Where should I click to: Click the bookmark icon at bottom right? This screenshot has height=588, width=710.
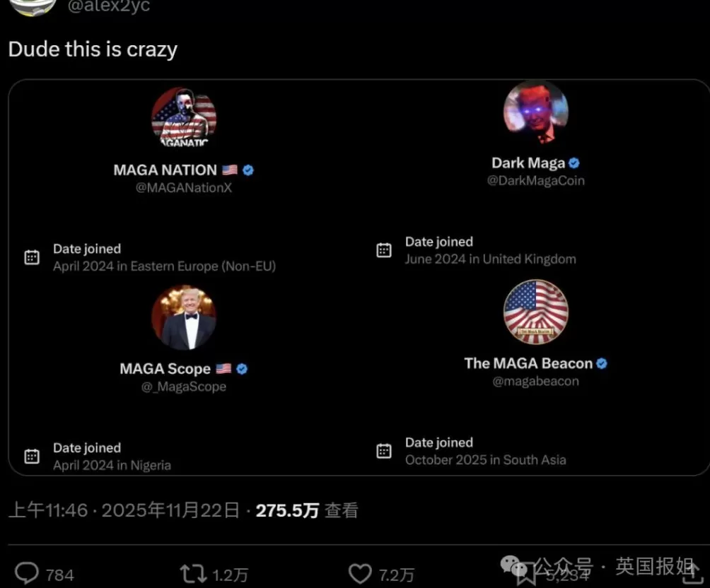[525, 574]
